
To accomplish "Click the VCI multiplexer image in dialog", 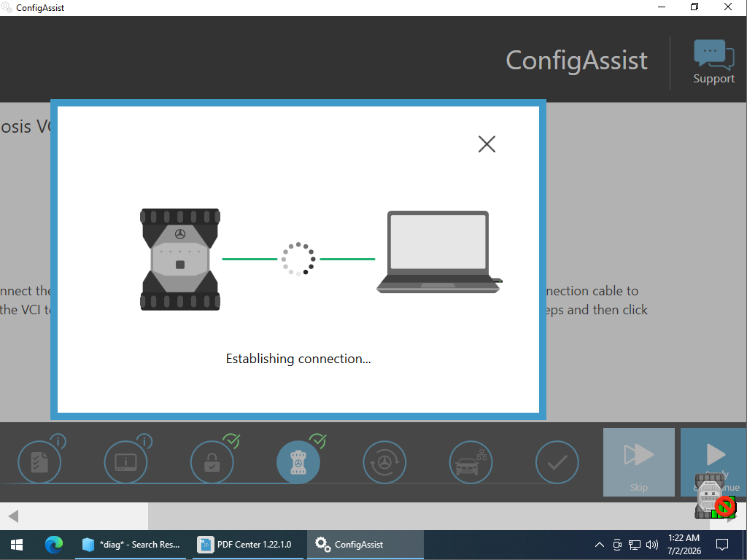I will coord(180,260).
